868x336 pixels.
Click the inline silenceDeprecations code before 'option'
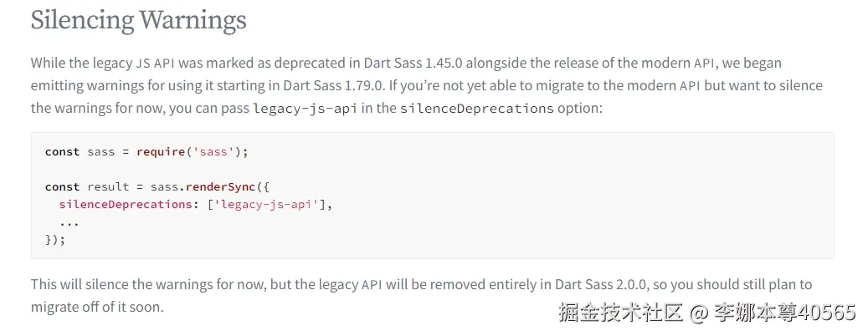(476, 109)
